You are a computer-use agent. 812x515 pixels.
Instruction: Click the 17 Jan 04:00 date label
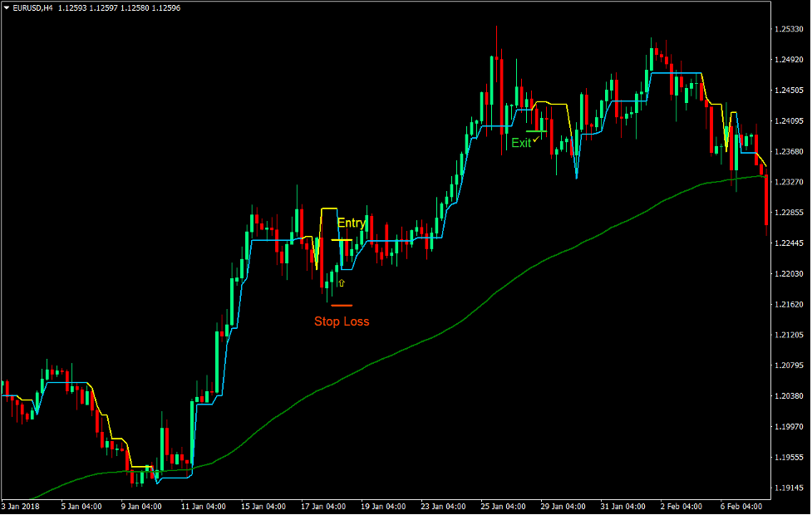click(x=323, y=505)
